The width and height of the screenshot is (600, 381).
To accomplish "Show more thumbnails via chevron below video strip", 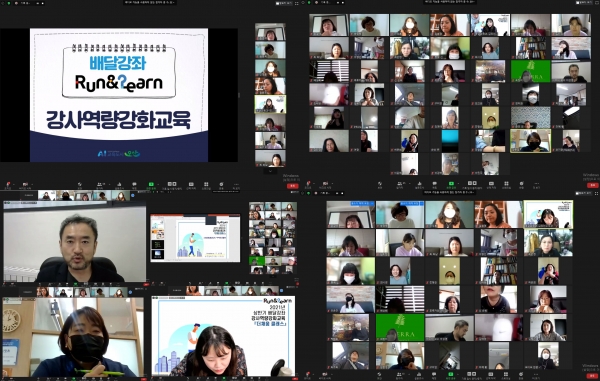I will (270, 171).
